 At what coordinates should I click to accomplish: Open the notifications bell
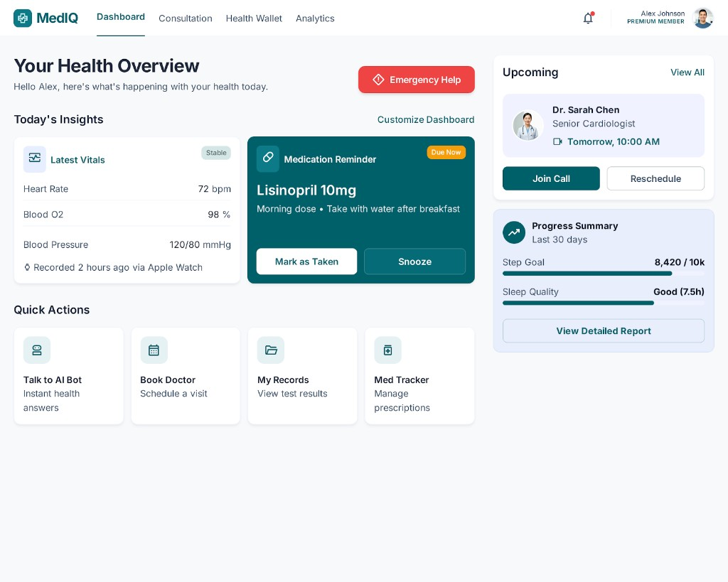(588, 18)
